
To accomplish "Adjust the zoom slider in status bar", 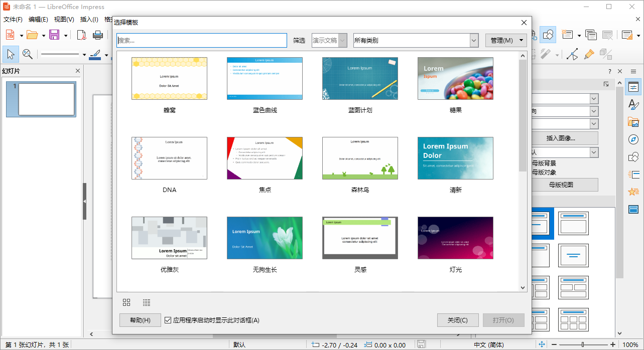I will pos(584,345).
